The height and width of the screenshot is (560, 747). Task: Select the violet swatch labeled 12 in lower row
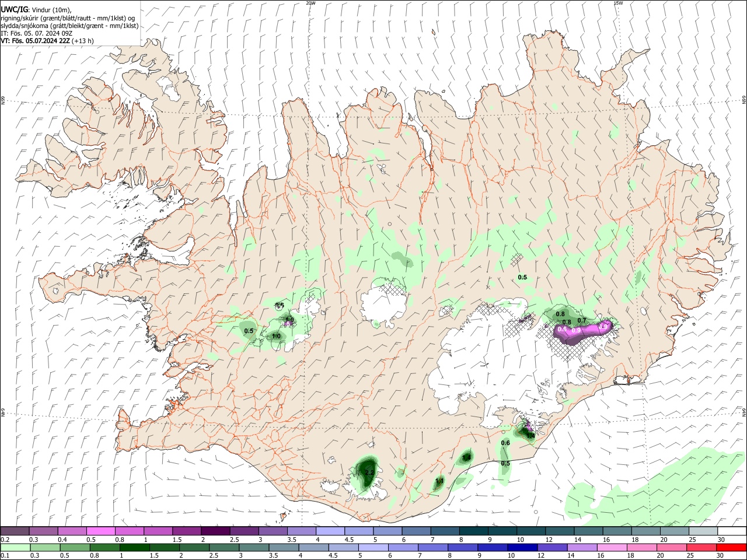(551, 547)
